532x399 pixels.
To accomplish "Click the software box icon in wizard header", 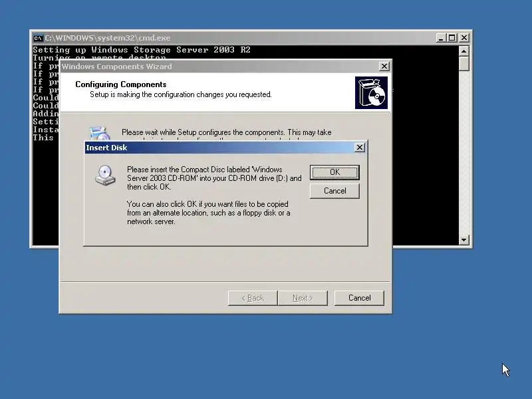I will pos(371,92).
